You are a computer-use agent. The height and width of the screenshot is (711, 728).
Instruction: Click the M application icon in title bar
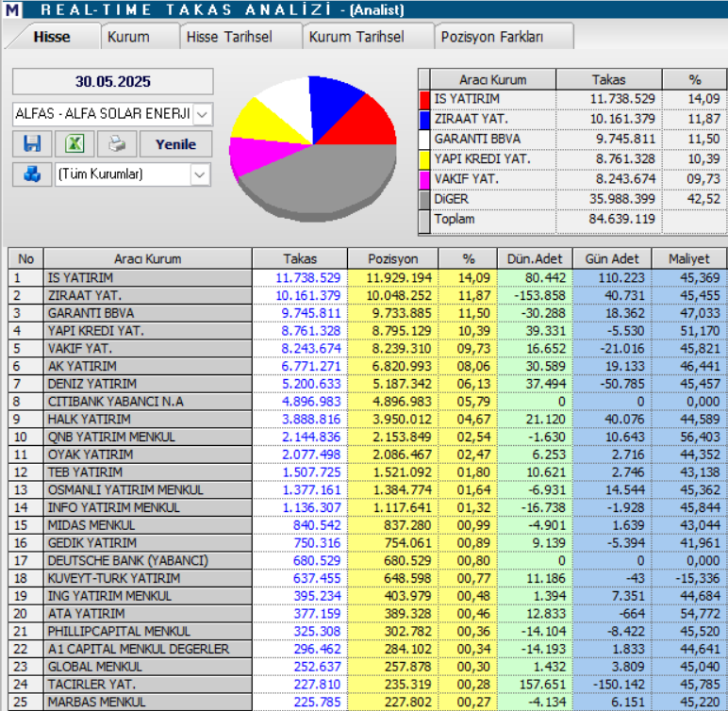11,10
